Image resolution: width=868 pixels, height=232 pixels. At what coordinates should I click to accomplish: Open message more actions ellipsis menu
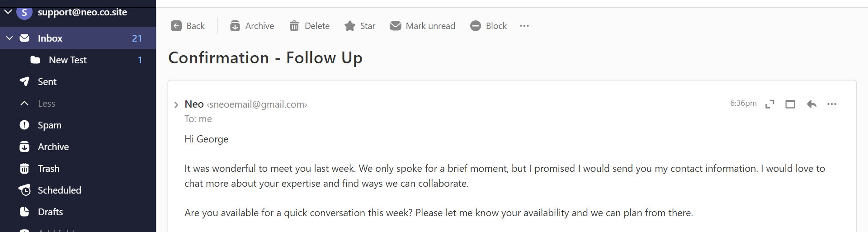(x=832, y=104)
